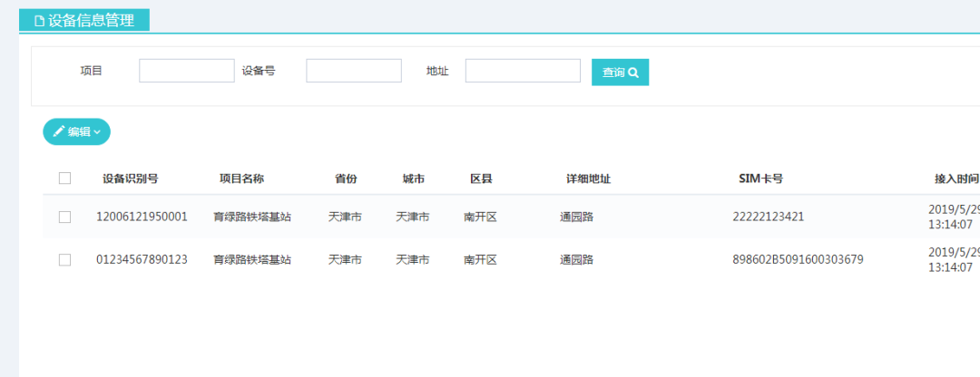
Task: Click the 项目名称 column header
Action: click(x=241, y=179)
